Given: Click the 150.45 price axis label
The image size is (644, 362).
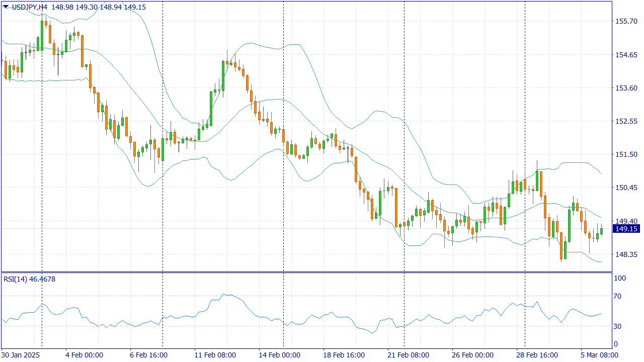Looking at the screenshot, I should tap(626, 188).
